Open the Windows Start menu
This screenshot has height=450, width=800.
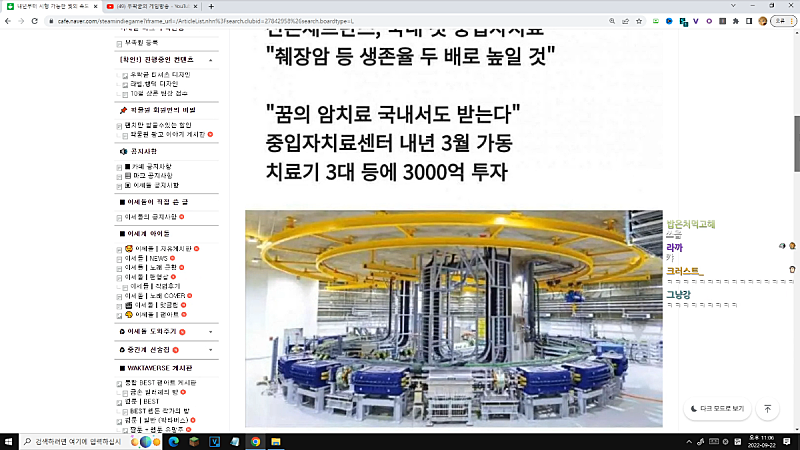[x=9, y=441]
